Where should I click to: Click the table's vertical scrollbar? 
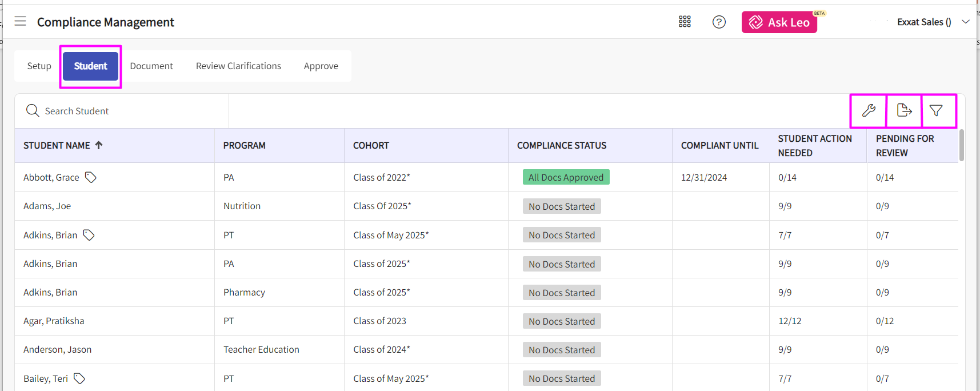coord(962,146)
